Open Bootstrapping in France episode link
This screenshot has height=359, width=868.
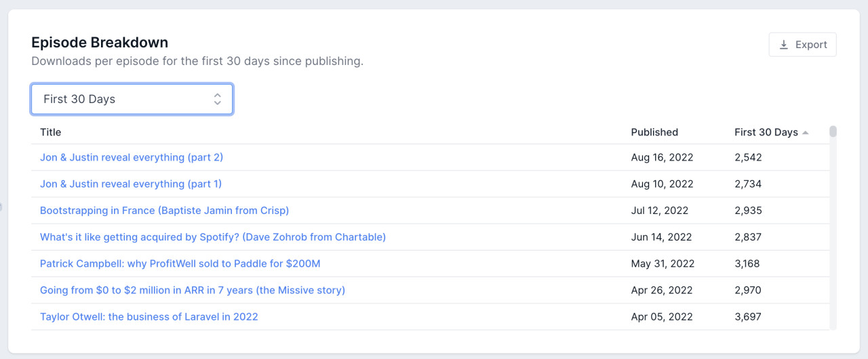coord(164,210)
